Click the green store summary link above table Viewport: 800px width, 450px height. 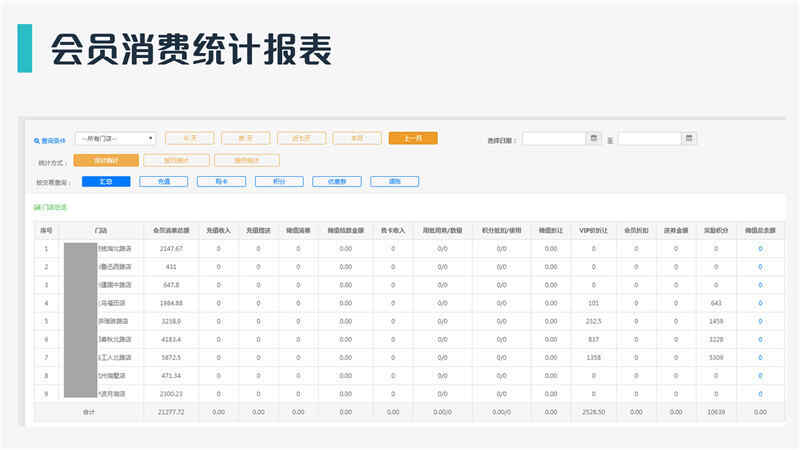click(51, 208)
